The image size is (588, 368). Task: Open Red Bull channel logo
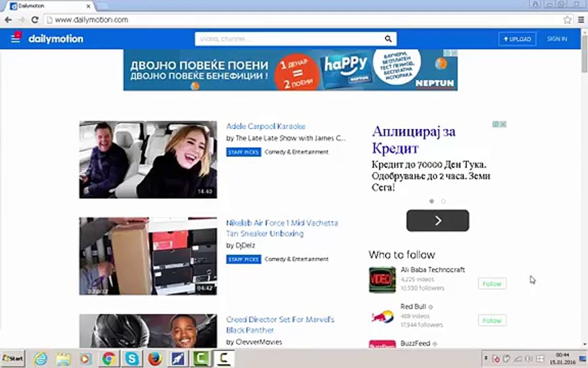(382, 316)
